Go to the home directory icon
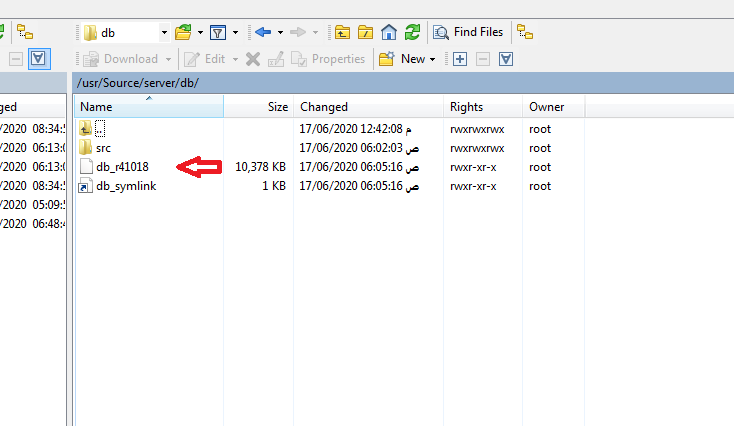Image resolution: width=734 pixels, height=426 pixels. pyautogui.click(x=389, y=32)
